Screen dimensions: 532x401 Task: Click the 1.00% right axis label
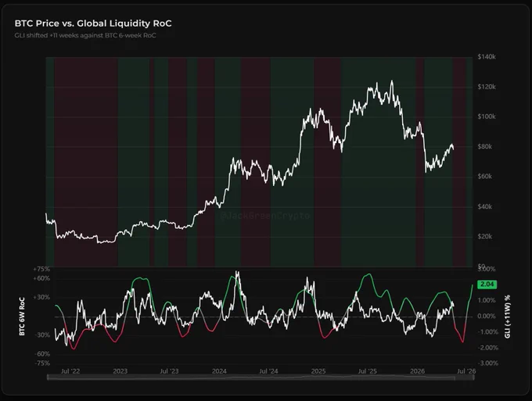pyautogui.click(x=487, y=300)
